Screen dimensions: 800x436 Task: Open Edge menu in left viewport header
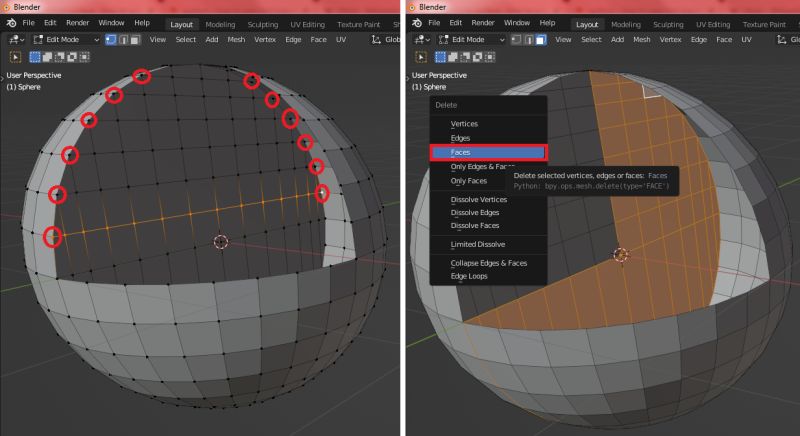(x=293, y=39)
